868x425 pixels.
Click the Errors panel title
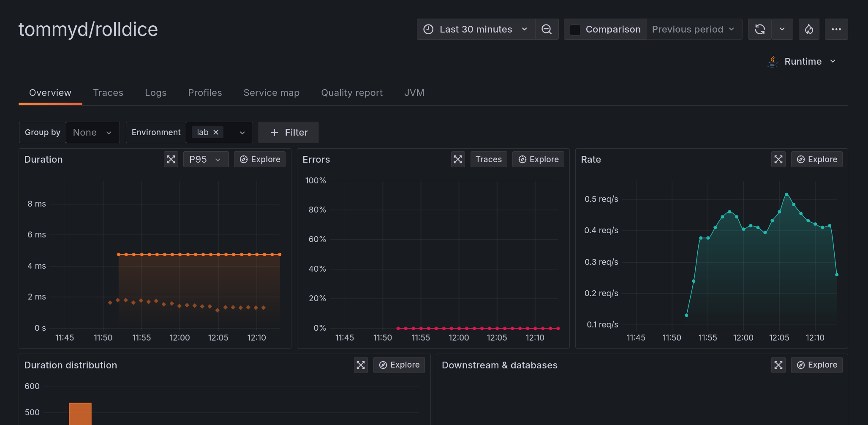(x=316, y=159)
